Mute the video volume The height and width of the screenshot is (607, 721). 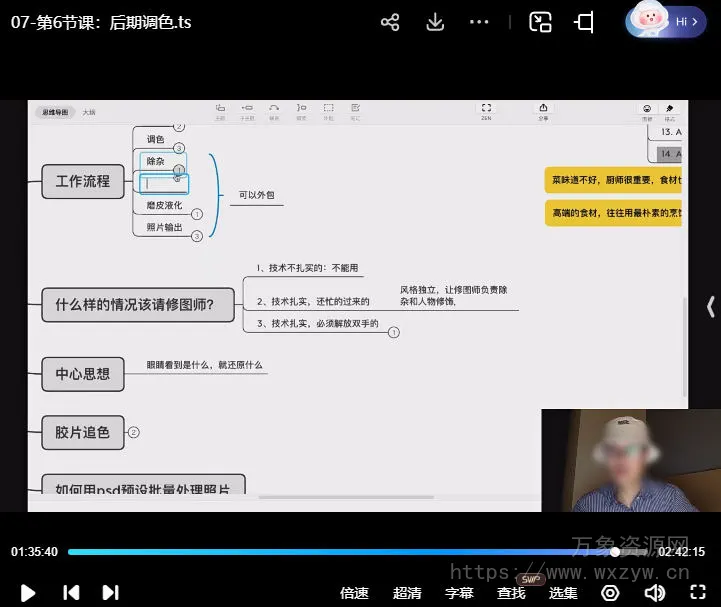pyautogui.click(x=655, y=592)
